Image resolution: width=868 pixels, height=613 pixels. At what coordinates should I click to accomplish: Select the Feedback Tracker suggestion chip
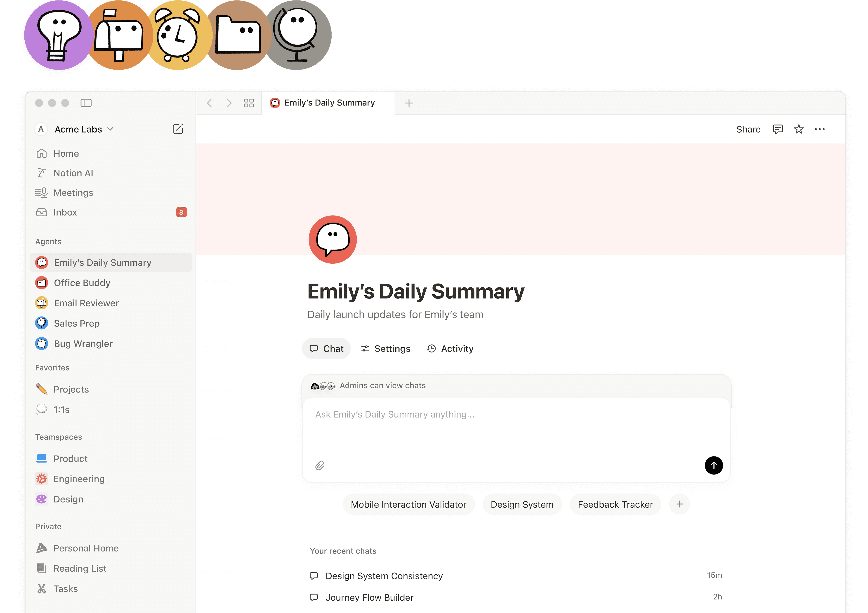(615, 504)
